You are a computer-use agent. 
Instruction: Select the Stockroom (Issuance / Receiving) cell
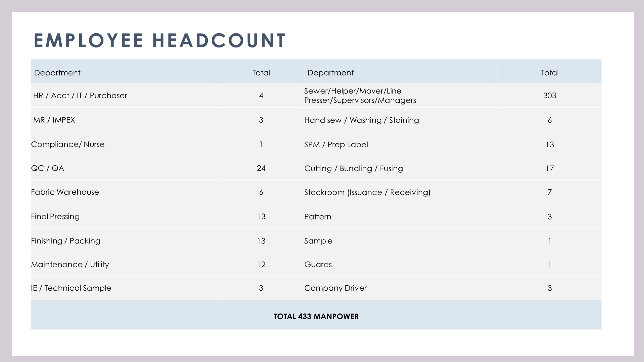point(367,192)
